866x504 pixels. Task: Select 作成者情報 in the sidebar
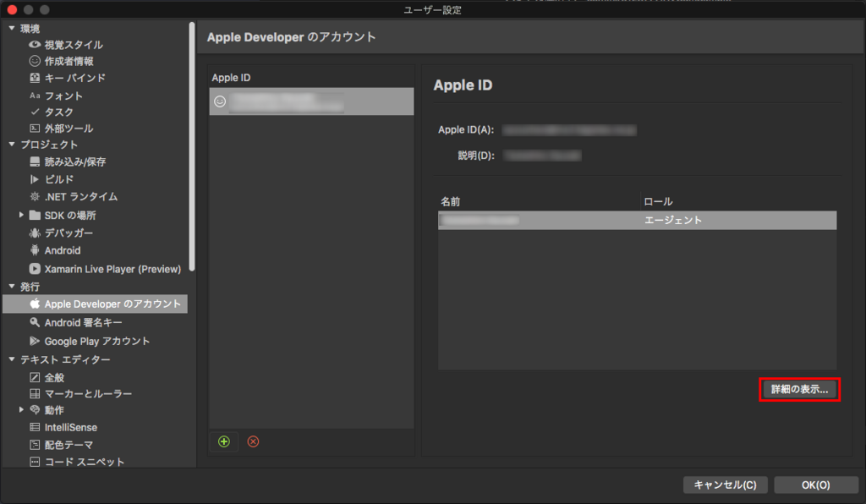[x=69, y=61]
